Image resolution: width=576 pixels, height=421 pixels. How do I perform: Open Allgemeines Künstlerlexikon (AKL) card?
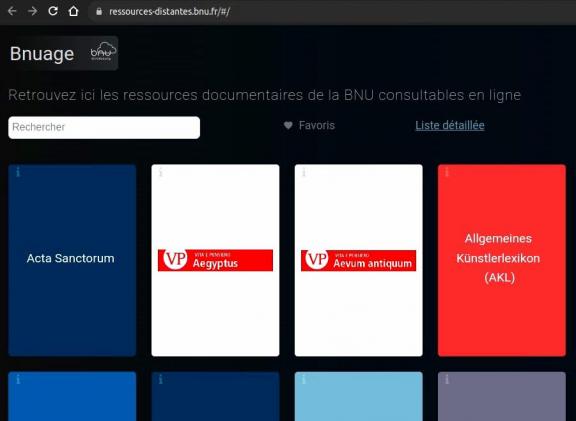pos(502,260)
